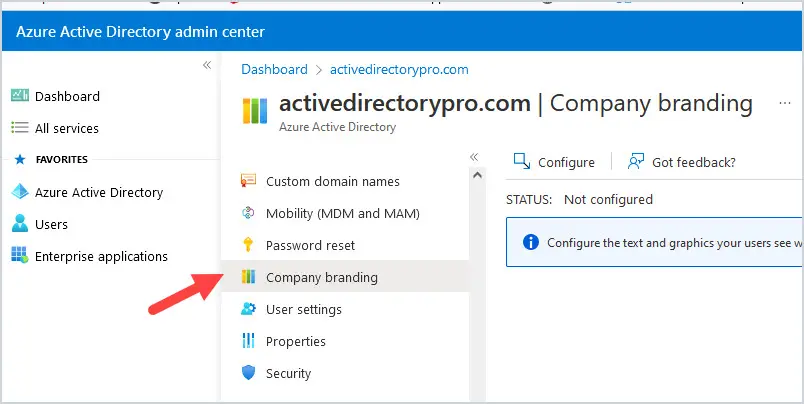Select Password reset menu item

[345, 245]
